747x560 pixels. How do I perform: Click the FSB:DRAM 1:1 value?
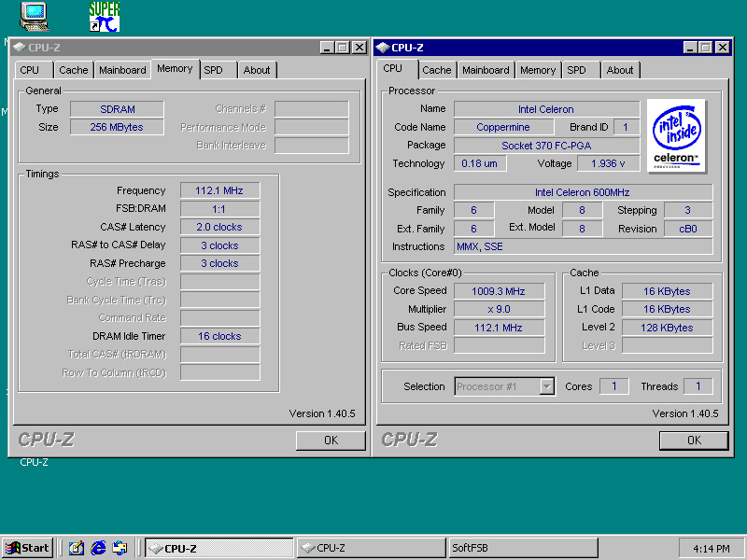[x=219, y=209]
